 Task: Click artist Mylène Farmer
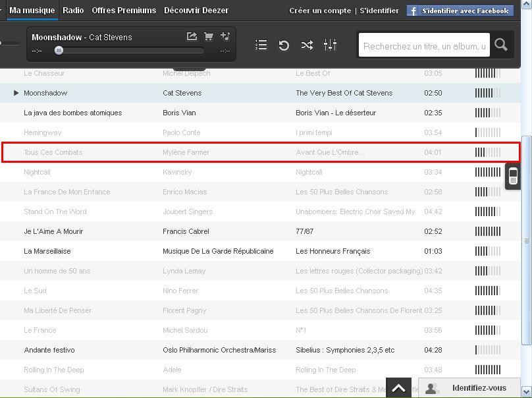coord(186,152)
